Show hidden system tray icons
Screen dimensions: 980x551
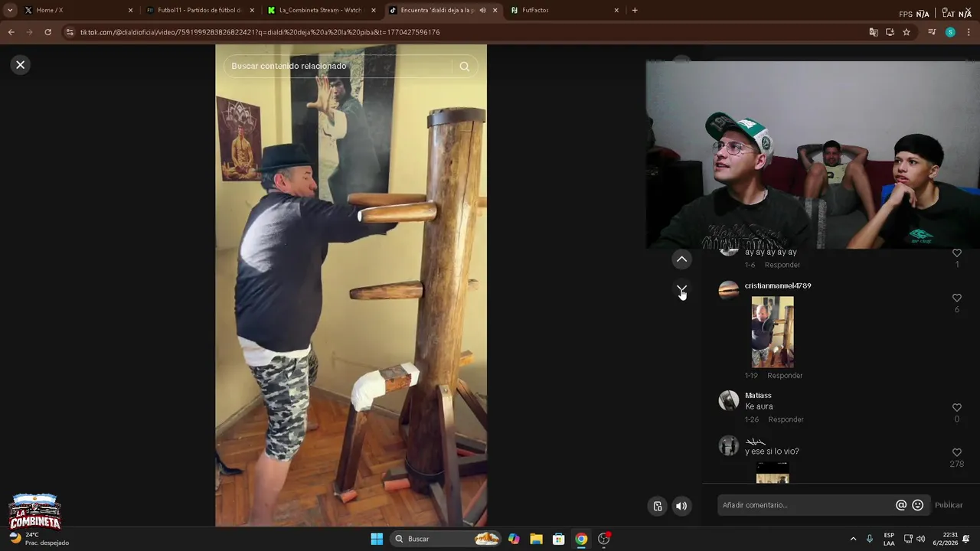click(x=853, y=539)
